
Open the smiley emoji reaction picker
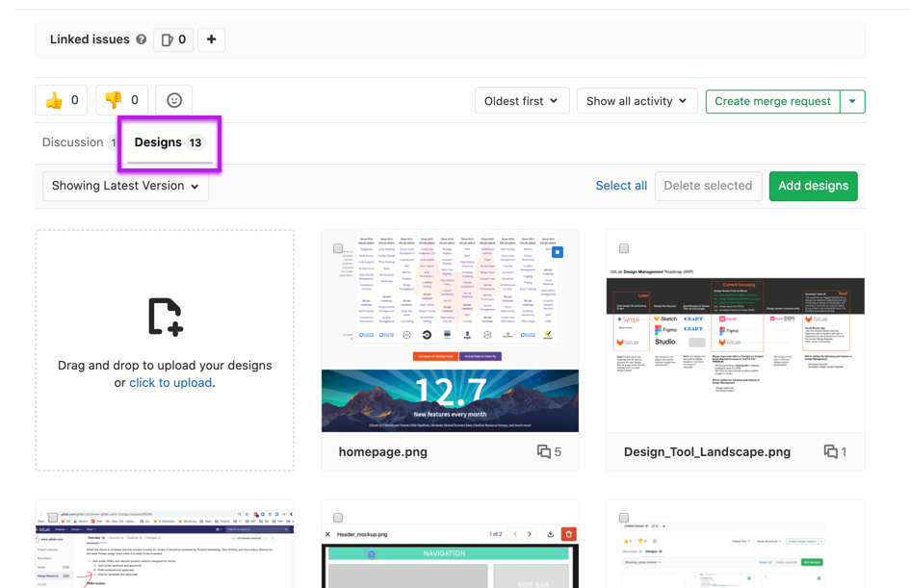pos(172,99)
